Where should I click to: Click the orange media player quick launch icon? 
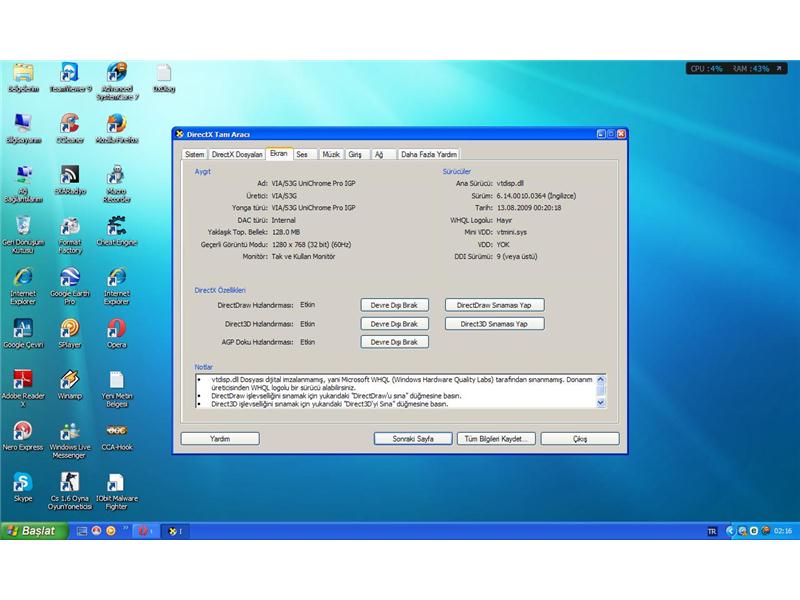[110, 531]
